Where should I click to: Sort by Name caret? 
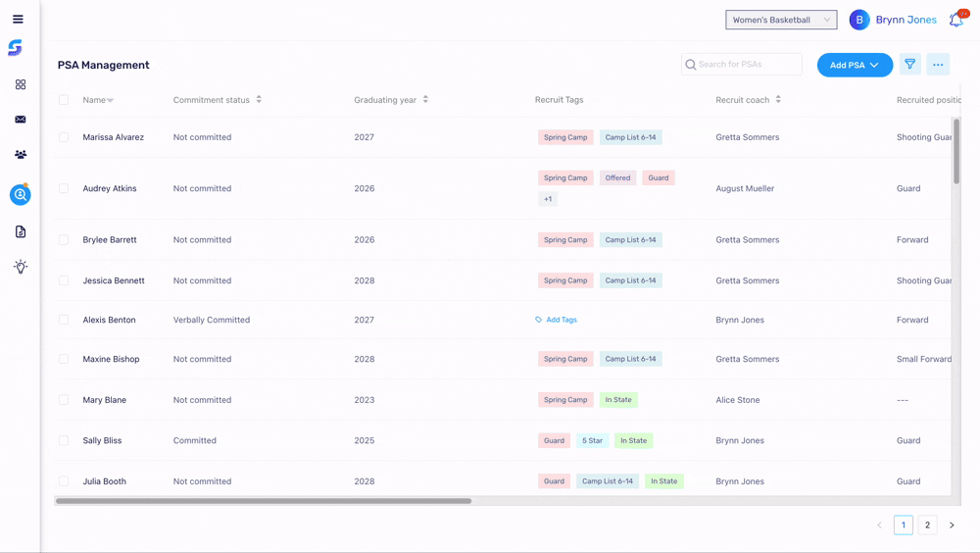pyautogui.click(x=110, y=101)
